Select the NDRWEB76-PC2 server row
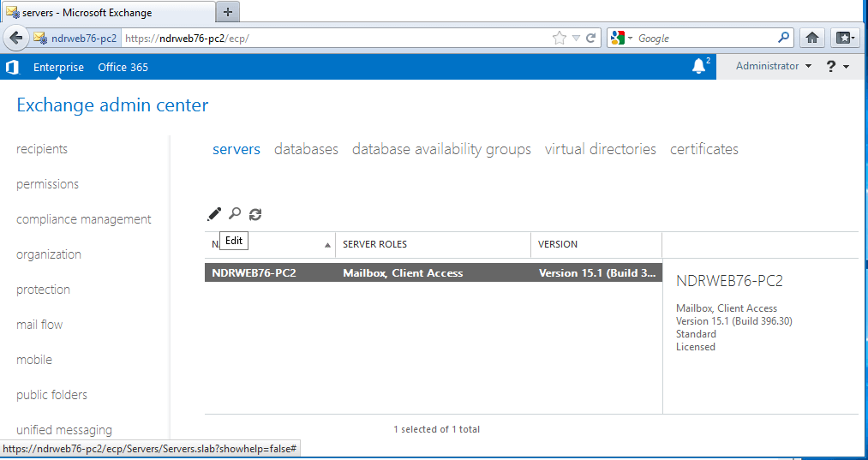Viewport: 868px width, 460px height. point(434,272)
